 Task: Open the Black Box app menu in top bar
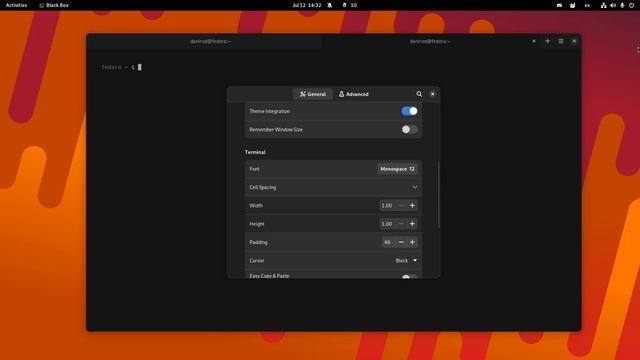[x=53, y=5]
